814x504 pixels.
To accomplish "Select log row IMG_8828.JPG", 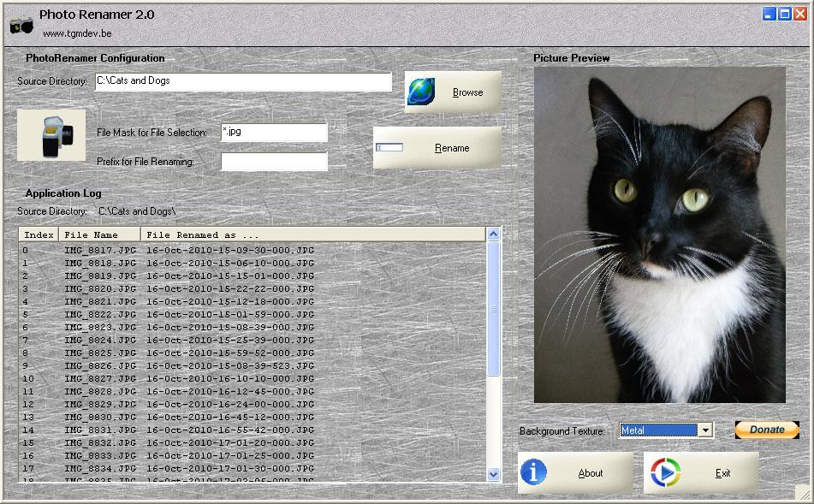I will tap(253, 391).
